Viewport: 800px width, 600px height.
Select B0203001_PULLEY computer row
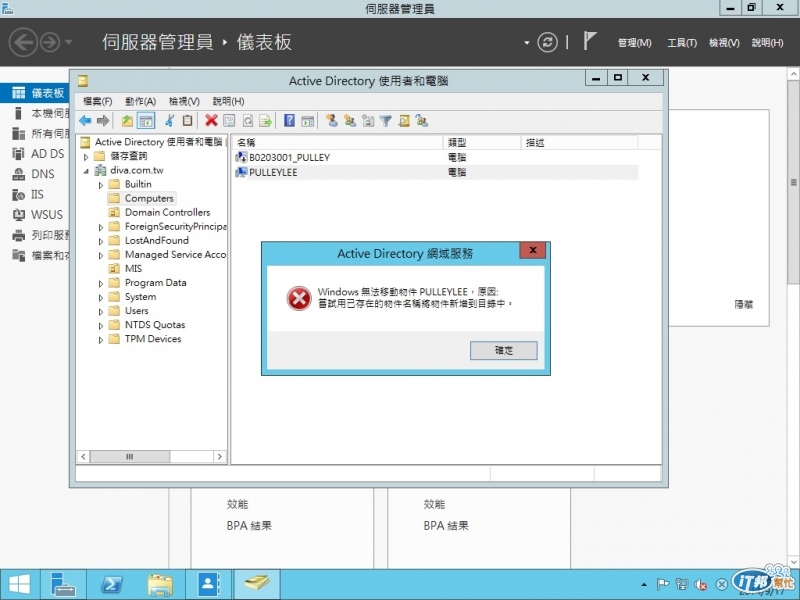click(436, 158)
